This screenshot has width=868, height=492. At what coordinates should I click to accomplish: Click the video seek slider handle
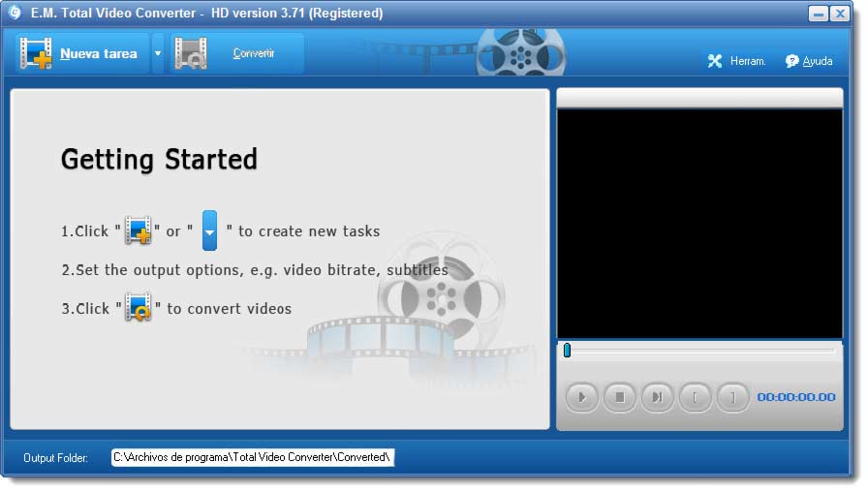(x=567, y=351)
